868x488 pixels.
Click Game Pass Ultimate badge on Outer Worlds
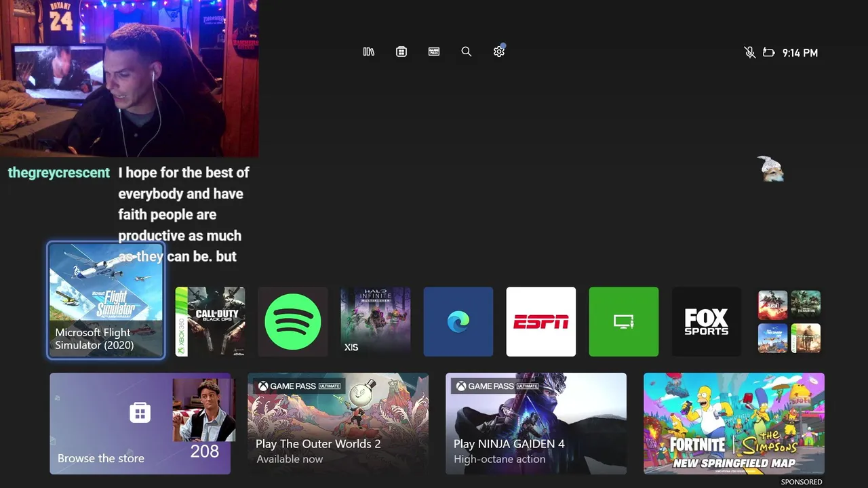(x=299, y=386)
